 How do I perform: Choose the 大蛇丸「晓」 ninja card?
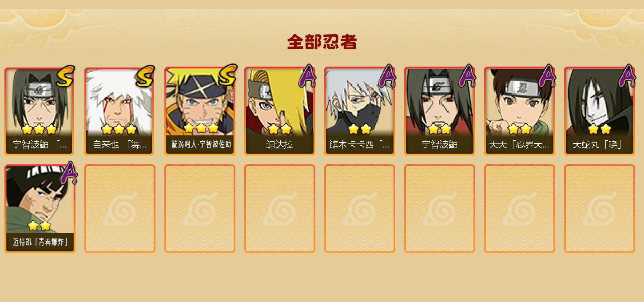(600, 111)
